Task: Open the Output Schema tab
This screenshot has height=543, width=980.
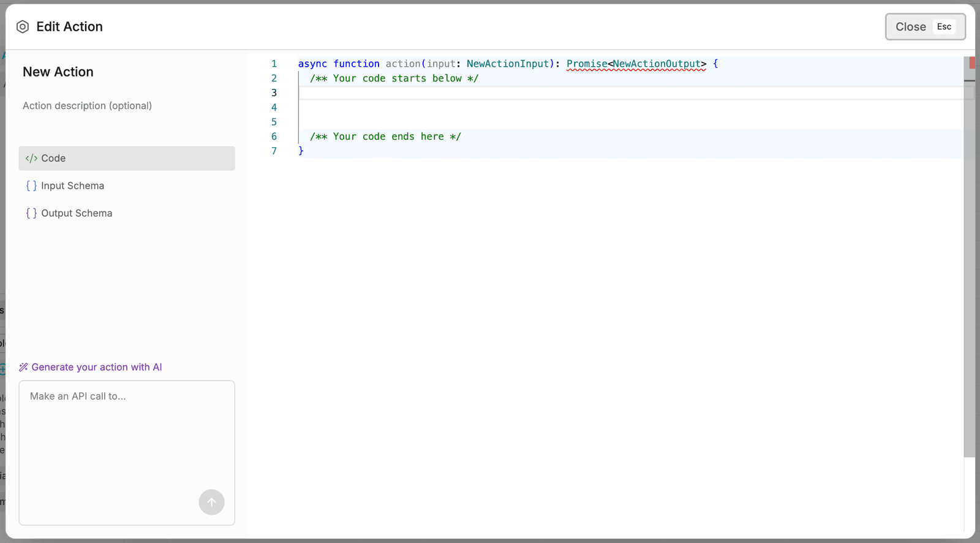Action: point(127,213)
